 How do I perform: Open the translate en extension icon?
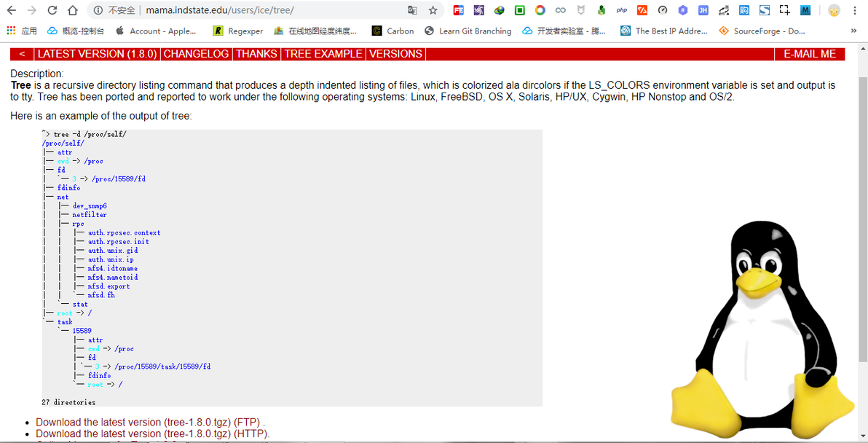pyautogui.click(x=724, y=10)
